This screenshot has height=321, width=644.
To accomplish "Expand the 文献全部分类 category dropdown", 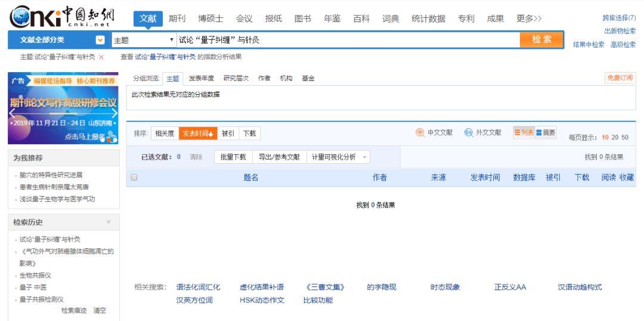I will [100, 40].
